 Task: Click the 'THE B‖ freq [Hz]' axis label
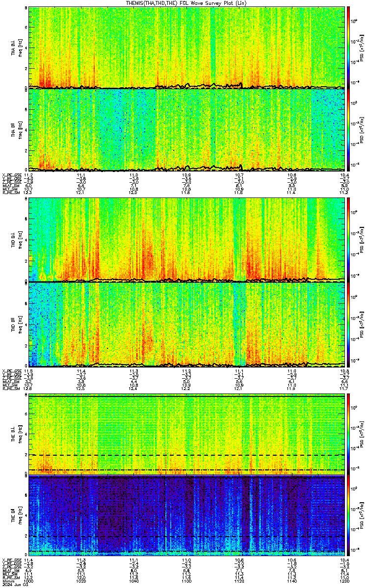(16, 515)
